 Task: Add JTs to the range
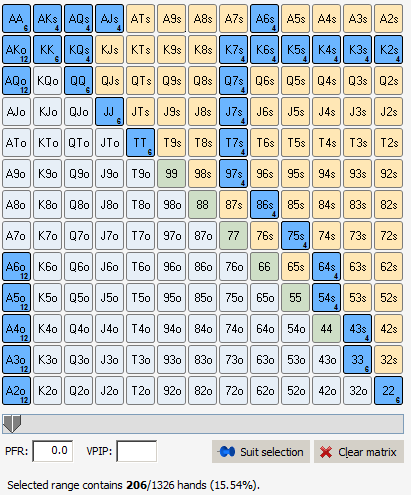point(140,112)
